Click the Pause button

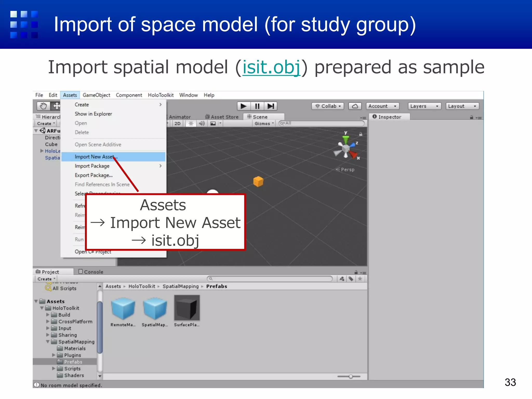click(x=257, y=106)
